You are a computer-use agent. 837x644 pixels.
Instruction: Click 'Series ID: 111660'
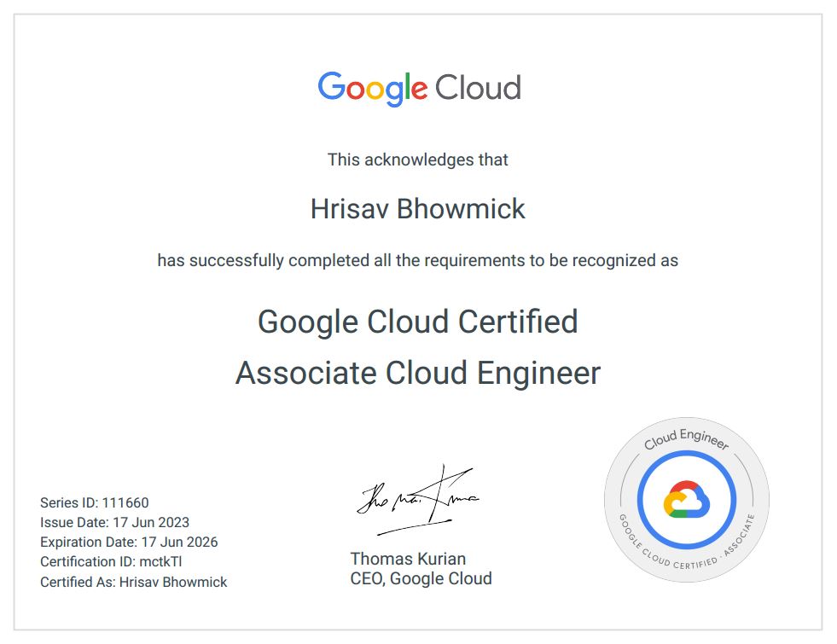(x=95, y=502)
